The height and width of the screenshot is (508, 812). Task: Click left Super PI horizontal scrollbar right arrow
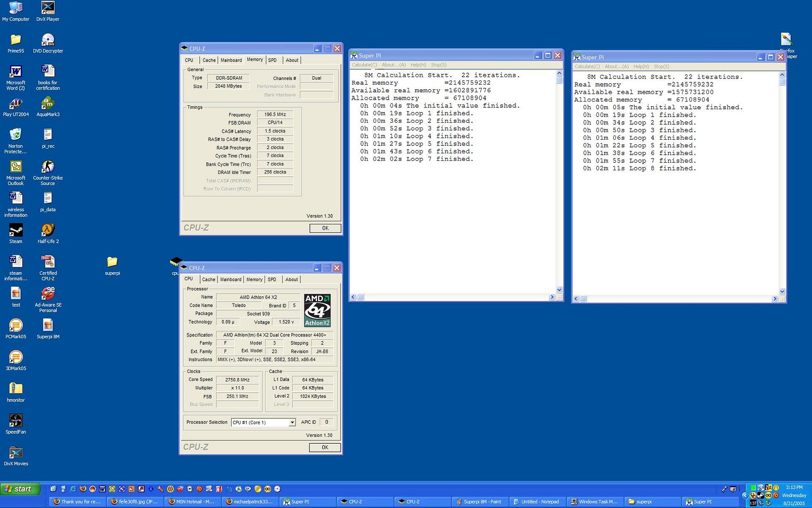coord(552,297)
